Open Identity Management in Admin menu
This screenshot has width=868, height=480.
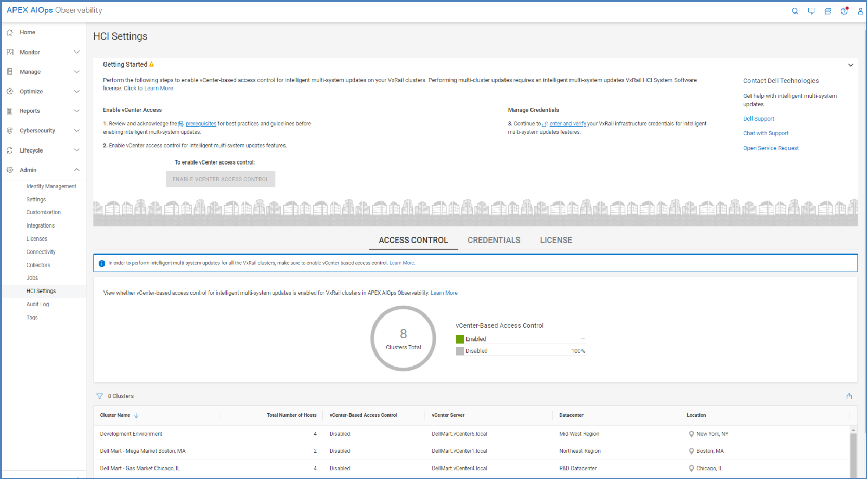51,186
